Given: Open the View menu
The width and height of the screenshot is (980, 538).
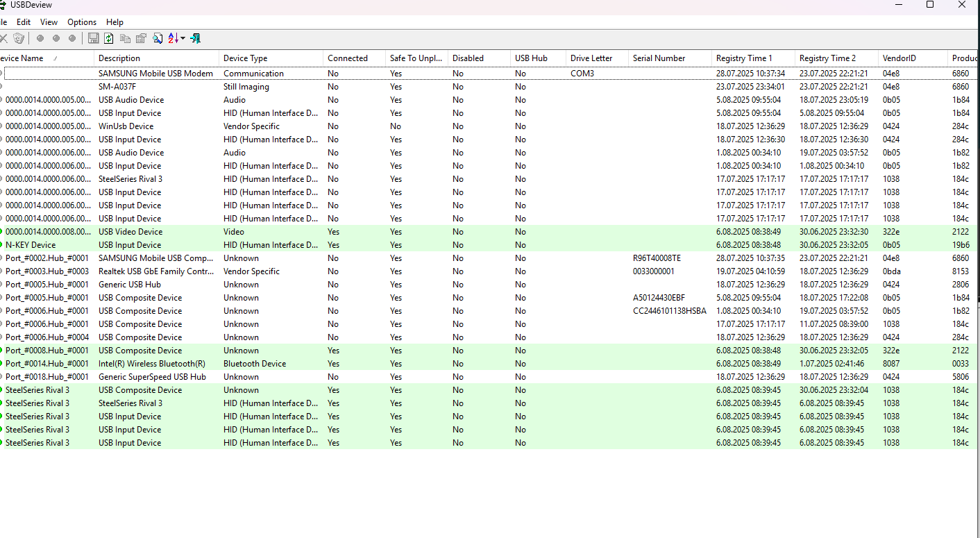Looking at the screenshot, I should (x=49, y=22).
